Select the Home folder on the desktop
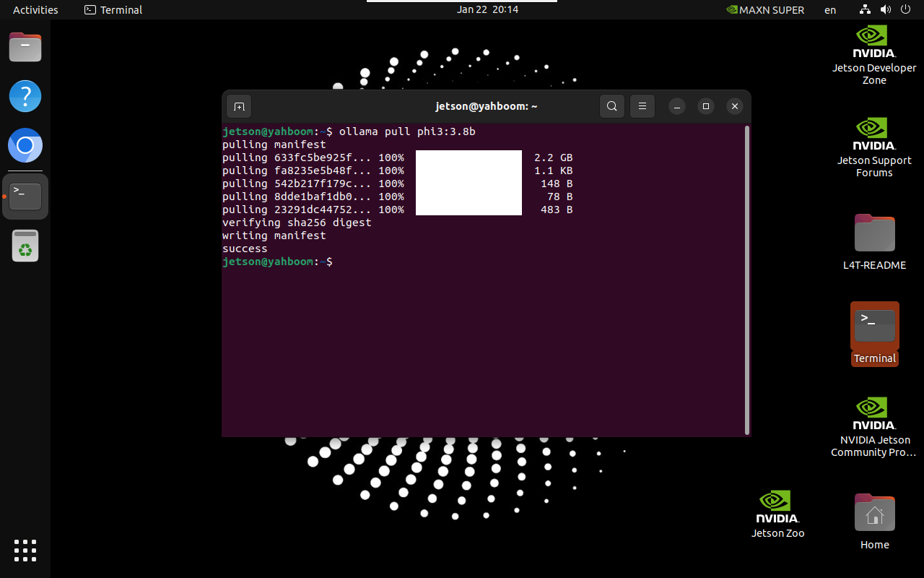The image size is (924, 578). 874,522
